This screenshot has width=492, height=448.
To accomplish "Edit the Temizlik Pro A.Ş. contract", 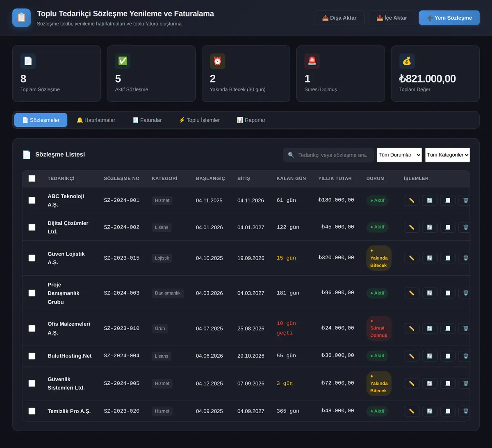I will pyautogui.click(x=412, y=411).
